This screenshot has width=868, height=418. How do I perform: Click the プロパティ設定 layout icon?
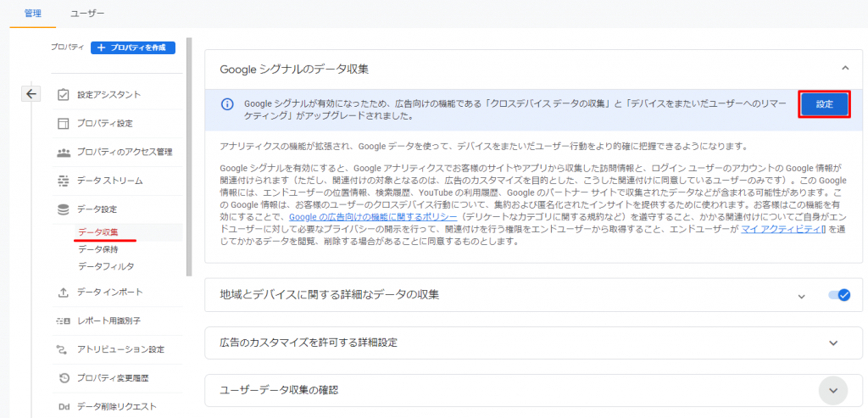[64, 124]
